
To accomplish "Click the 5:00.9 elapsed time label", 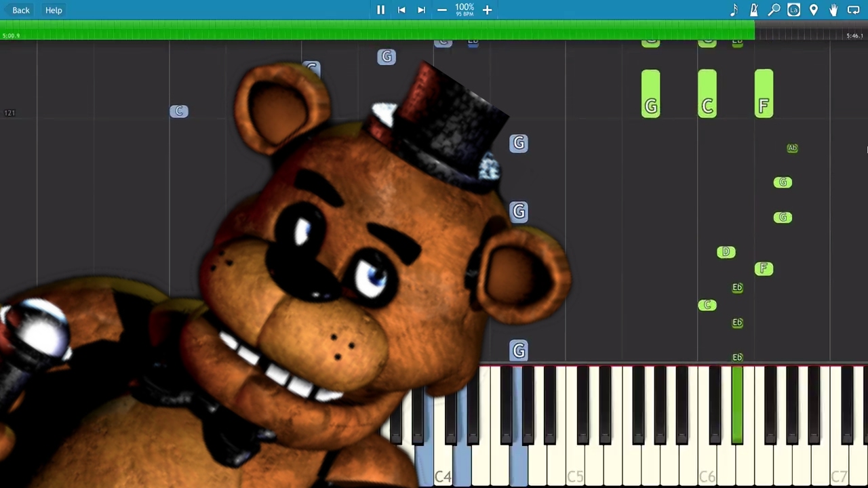I will (x=11, y=36).
